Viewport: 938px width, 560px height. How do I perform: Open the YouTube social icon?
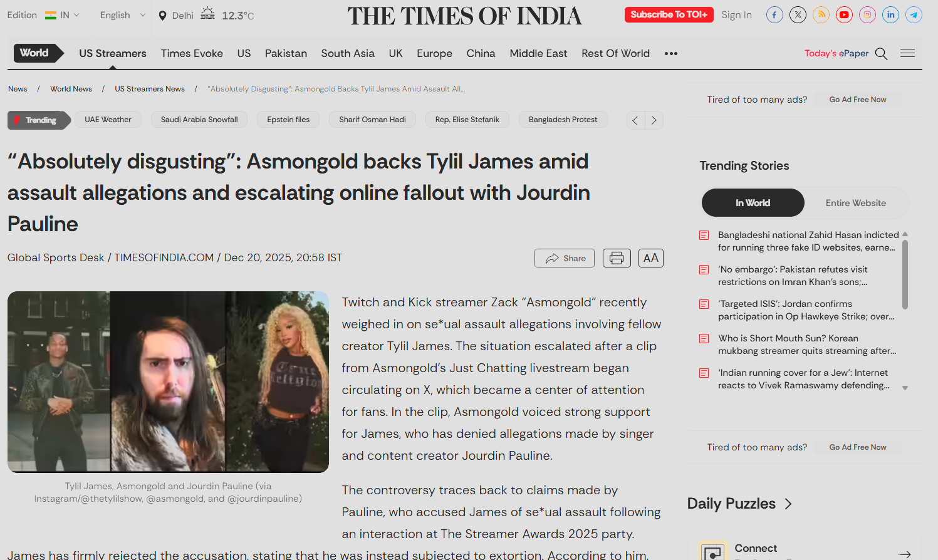click(x=844, y=15)
